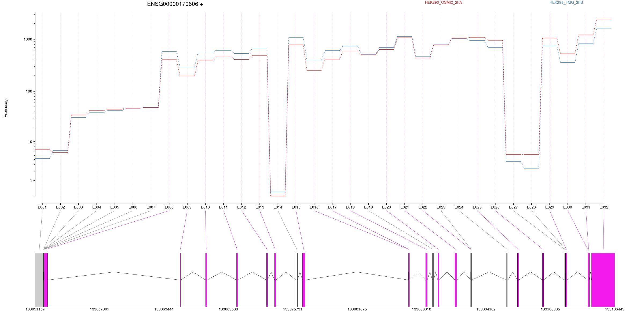Click genomic coordinate 133094162
This screenshot has height=322, width=644.
486,309
